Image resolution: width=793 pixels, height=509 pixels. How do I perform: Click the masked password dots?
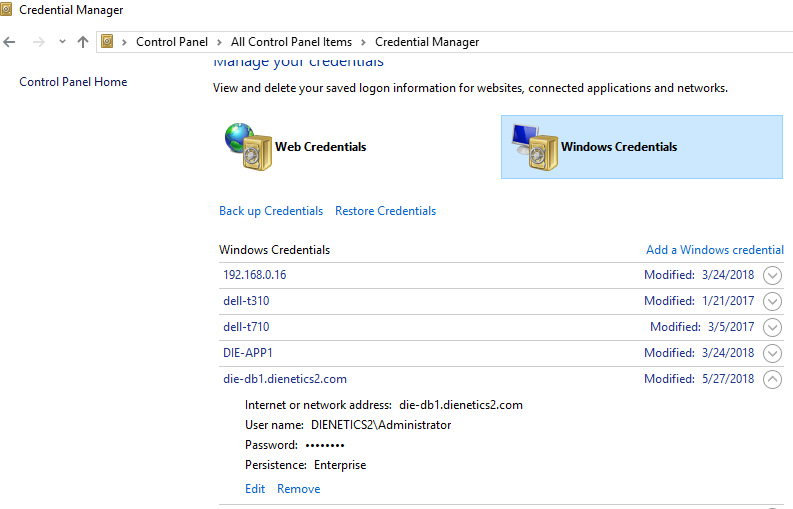click(x=325, y=445)
